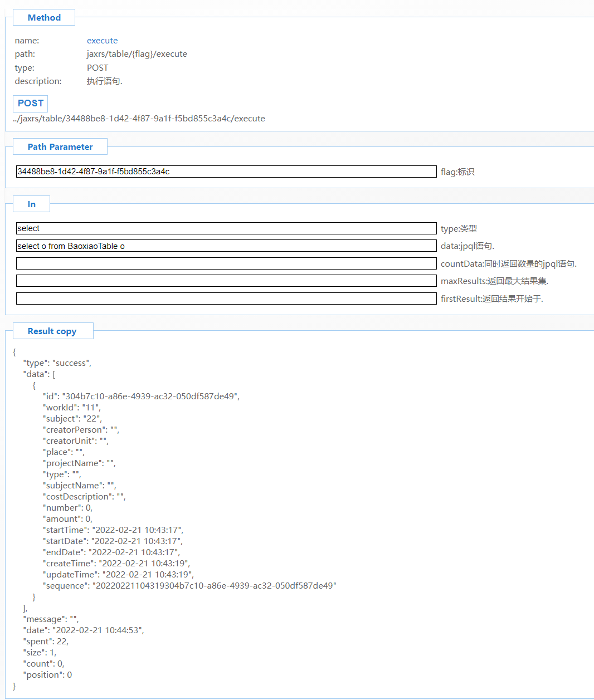Viewport: 594px width, 700px height.
Task: Focus the empty maxResults input field
Action: (226, 281)
